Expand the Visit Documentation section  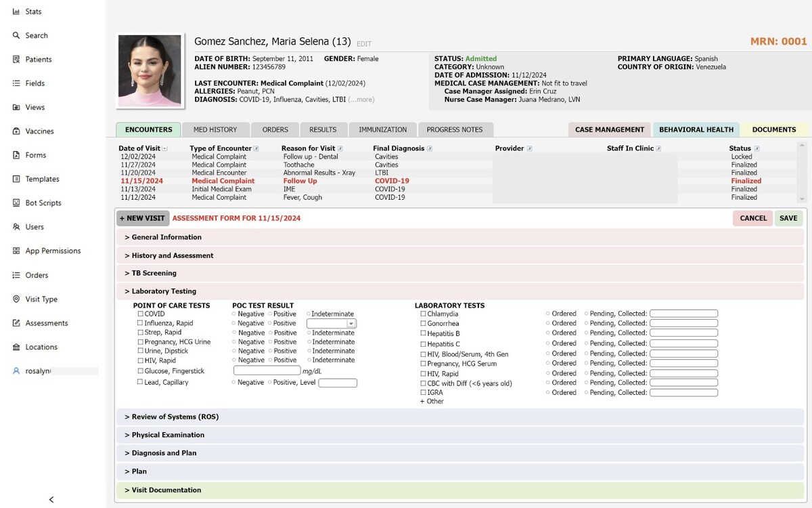(x=460, y=490)
